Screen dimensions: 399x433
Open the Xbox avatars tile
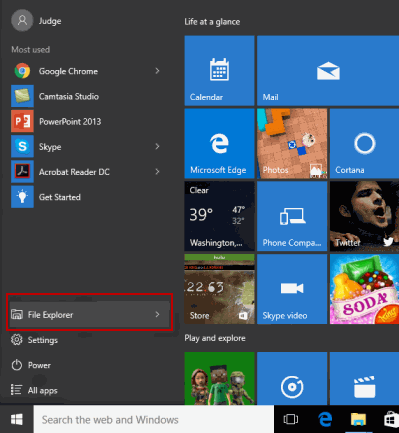tap(219, 378)
